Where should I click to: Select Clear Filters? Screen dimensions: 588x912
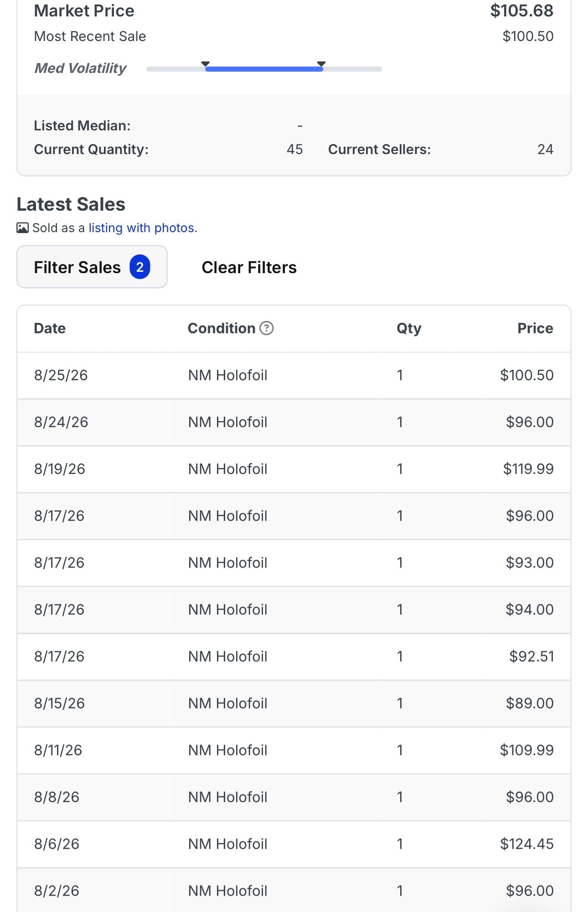249,267
